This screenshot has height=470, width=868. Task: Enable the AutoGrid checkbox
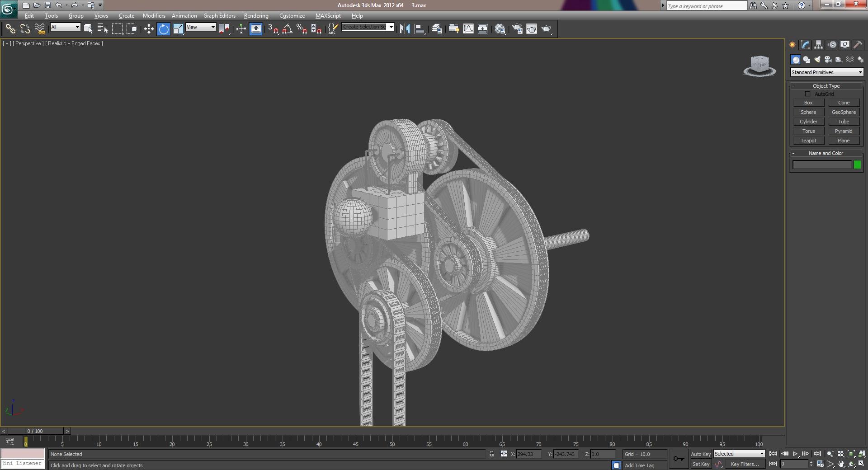(x=807, y=94)
